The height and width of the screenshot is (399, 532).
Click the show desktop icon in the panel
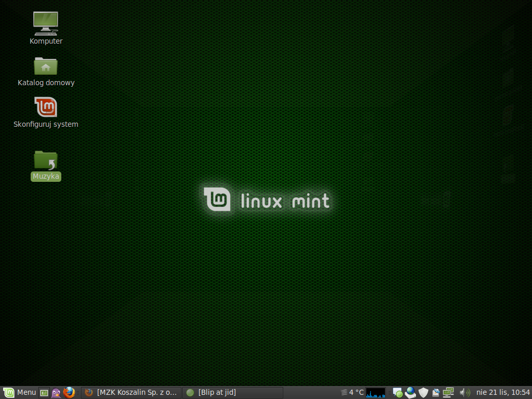click(x=44, y=393)
